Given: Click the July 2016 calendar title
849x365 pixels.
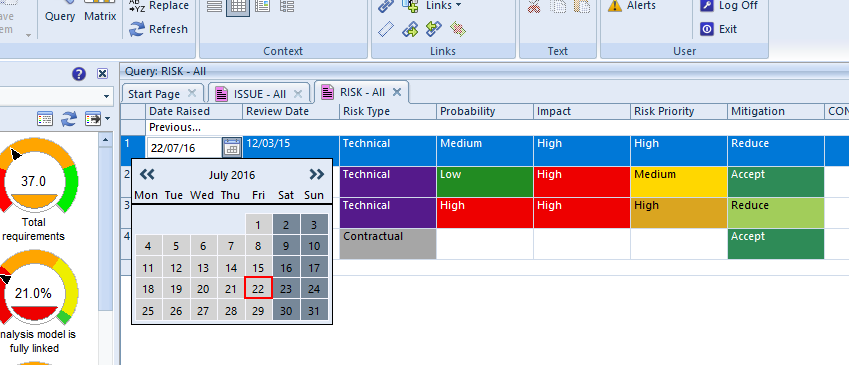Looking at the screenshot, I should (x=232, y=175).
